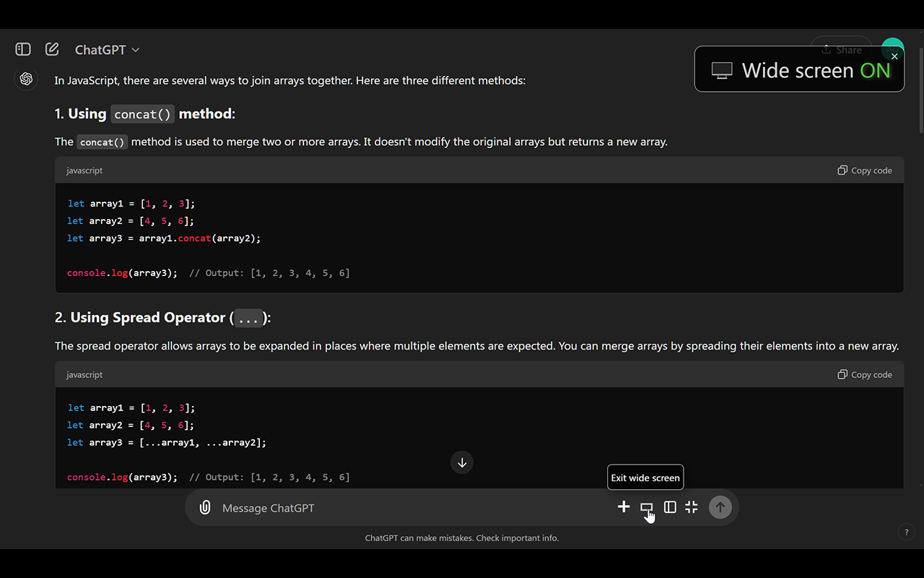Click the ChatGPT logo avatar beside the response
This screenshot has height=578, width=924.
click(x=27, y=79)
